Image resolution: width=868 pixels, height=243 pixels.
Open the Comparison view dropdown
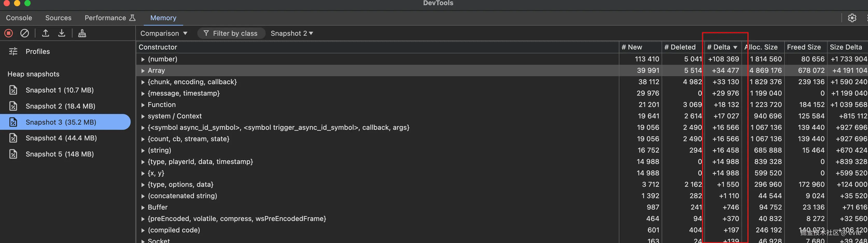pos(164,33)
